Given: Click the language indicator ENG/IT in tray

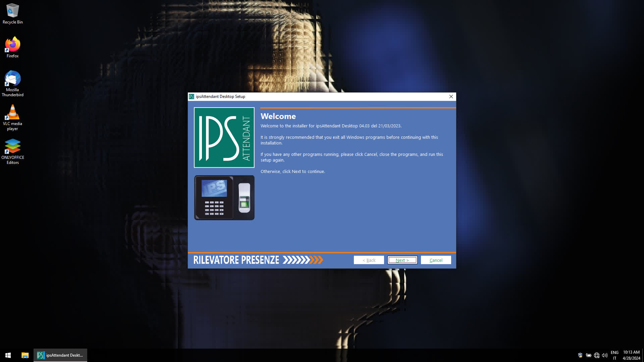Looking at the screenshot, I should (614, 355).
